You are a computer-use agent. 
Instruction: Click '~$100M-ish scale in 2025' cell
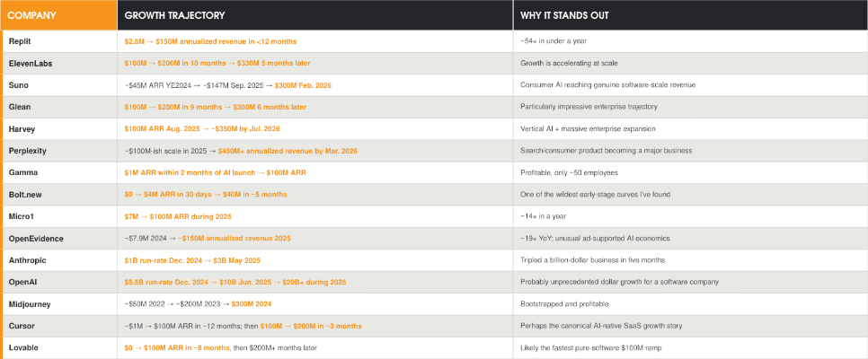[x=315, y=151]
